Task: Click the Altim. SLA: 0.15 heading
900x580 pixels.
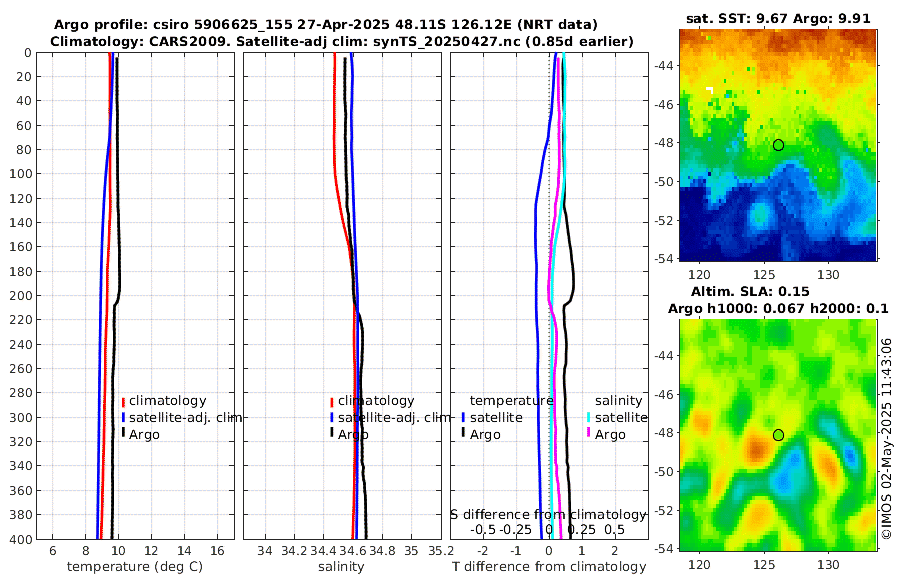Action: tap(750, 292)
